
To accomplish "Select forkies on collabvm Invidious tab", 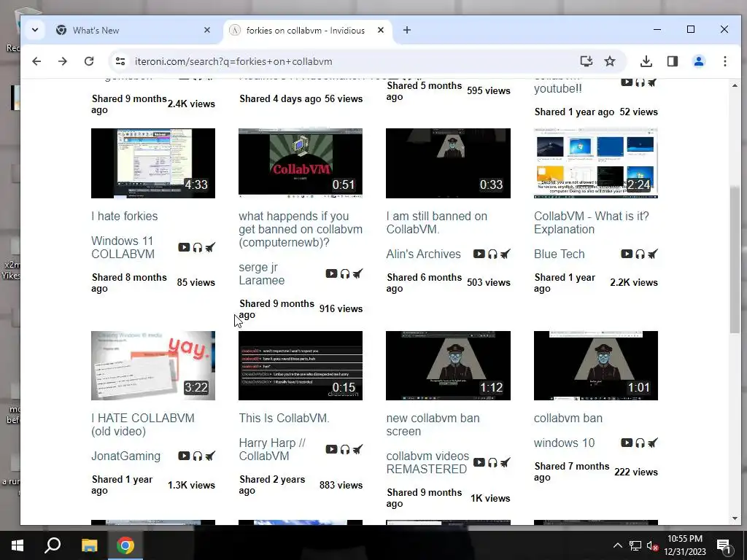I will [x=306, y=30].
